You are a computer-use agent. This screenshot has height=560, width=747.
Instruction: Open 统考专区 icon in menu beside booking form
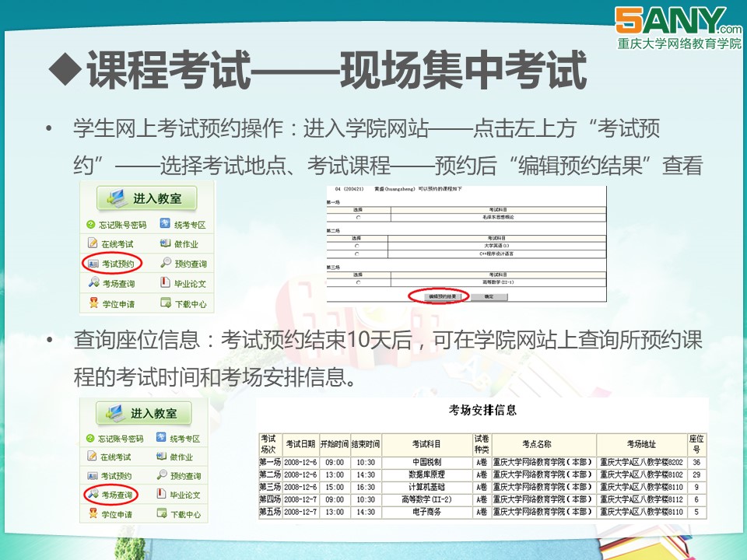click(166, 225)
